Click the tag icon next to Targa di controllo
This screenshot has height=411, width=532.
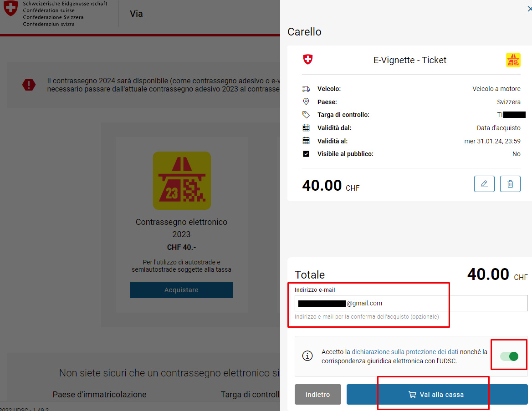pyautogui.click(x=306, y=115)
